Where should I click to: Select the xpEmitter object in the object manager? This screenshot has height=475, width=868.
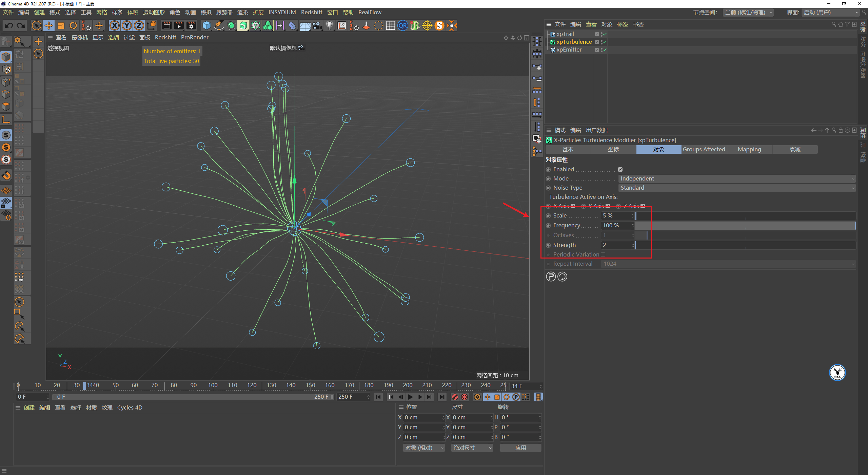(569, 50)
